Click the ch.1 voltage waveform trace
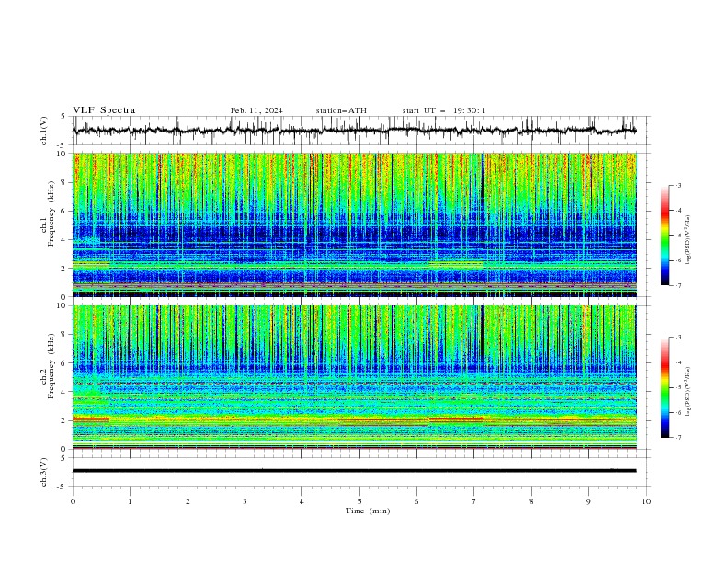Image resolution: width=728 pixels, height=563 pixels. [x=354, y=131]
